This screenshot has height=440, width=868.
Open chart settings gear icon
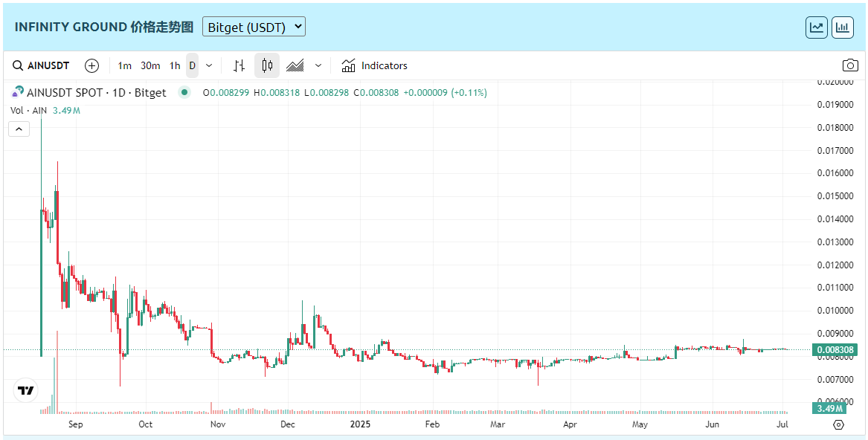839,424
